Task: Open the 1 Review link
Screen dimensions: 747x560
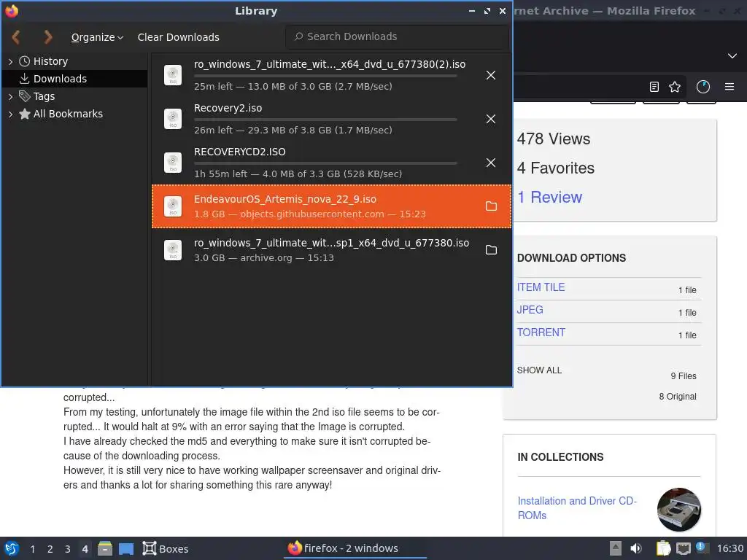Action: (x=549, y=197)
